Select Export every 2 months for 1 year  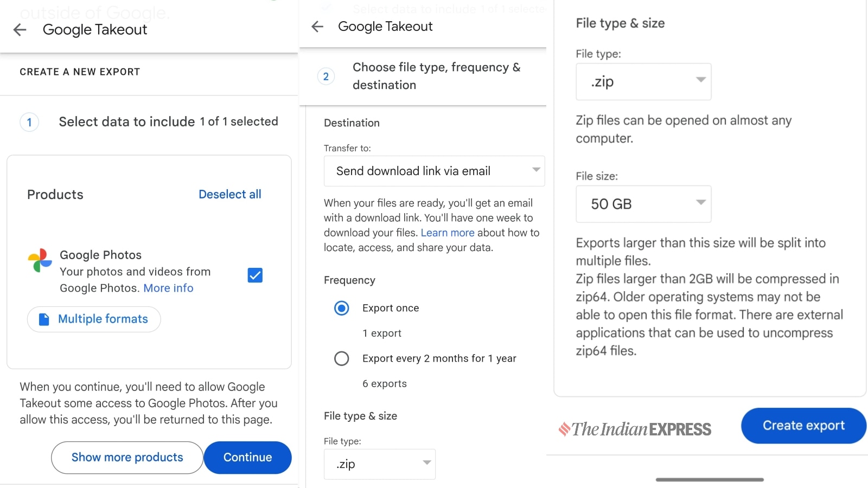click(342, 358)
